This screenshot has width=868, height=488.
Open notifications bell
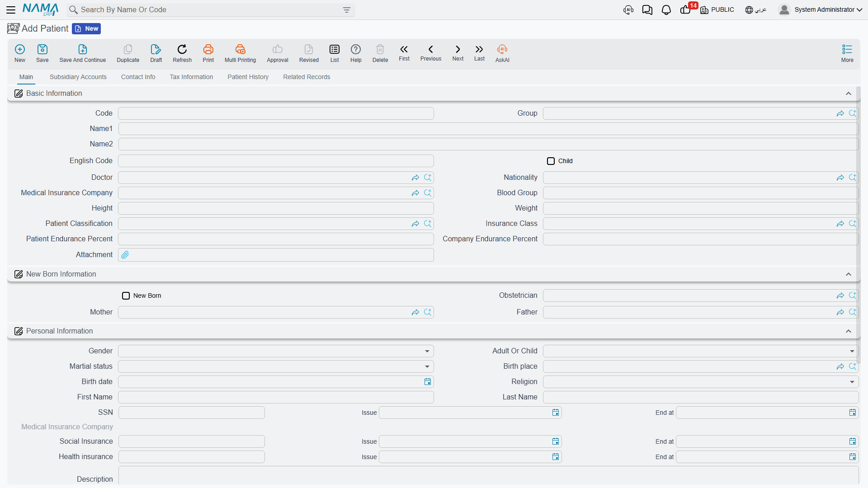[666, 9]
